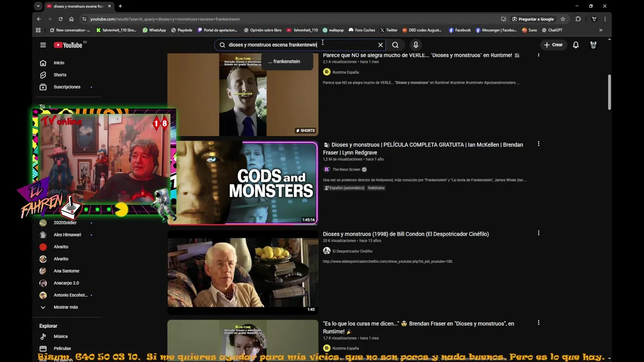Viewport: 644px width, 362px height.
Task: Open Anacarpo 2.0 channel subscription
Action: 66,283
